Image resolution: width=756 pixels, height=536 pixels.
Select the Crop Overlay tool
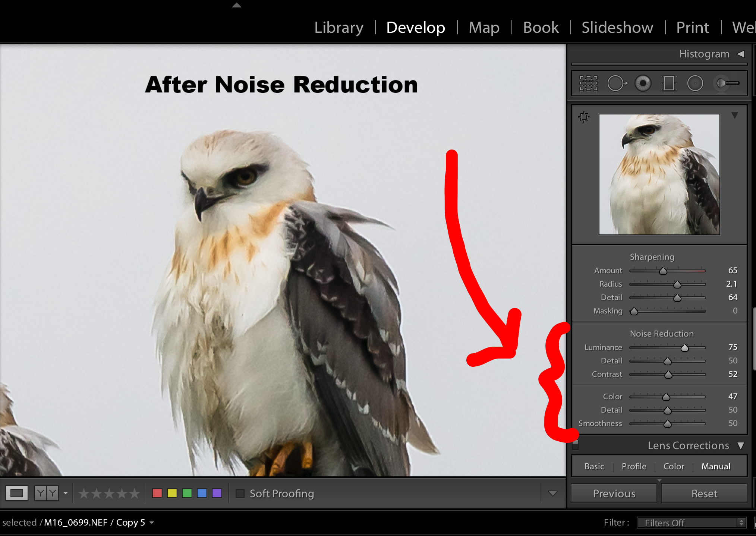588,83
